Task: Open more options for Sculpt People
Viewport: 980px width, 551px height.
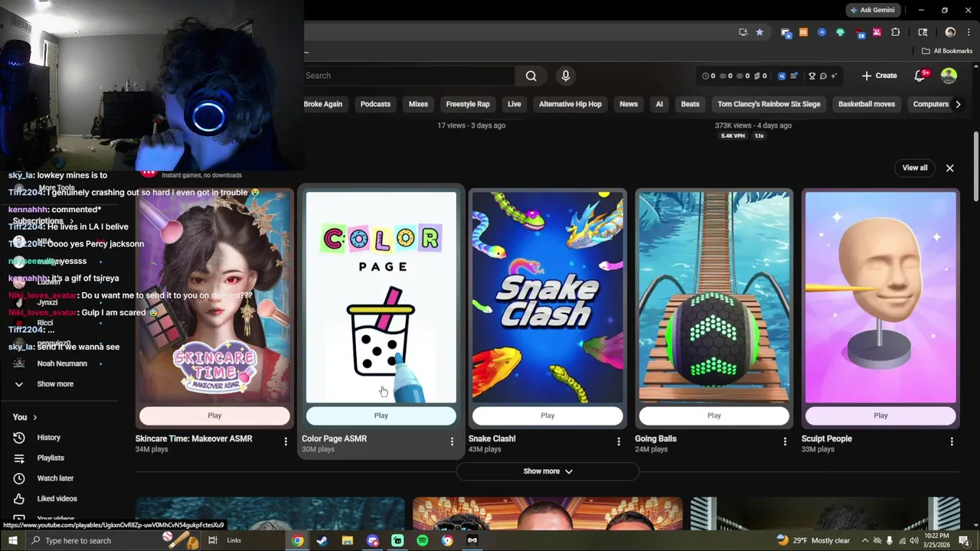Action: [x=952, y=442]
